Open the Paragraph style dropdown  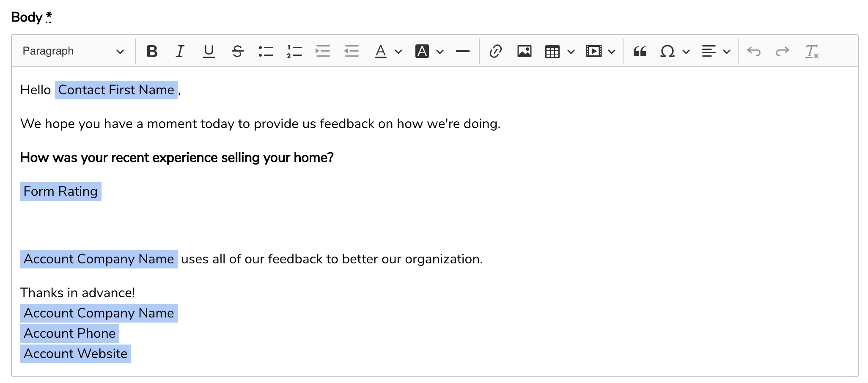tap(73, 52)
